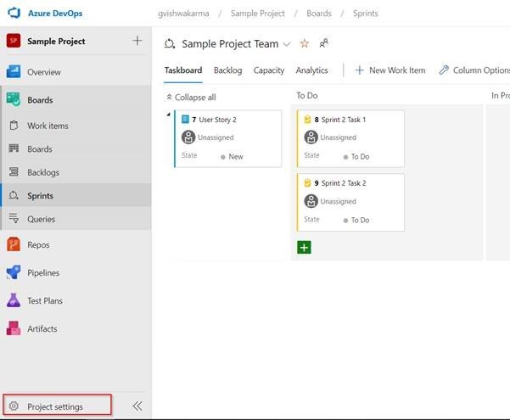Click the User Story 2 book icon

click(x=185, y=120)
